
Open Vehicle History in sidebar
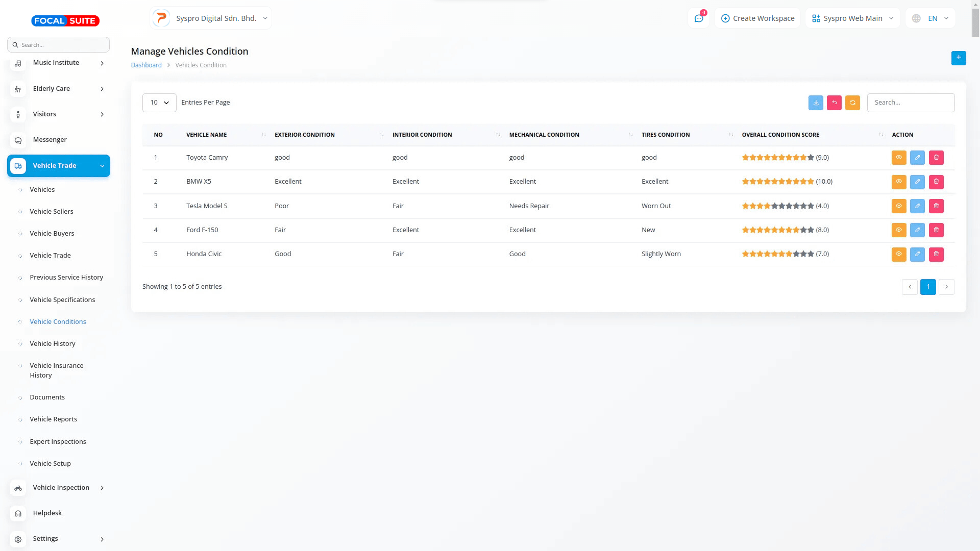[x=53, y=343]
